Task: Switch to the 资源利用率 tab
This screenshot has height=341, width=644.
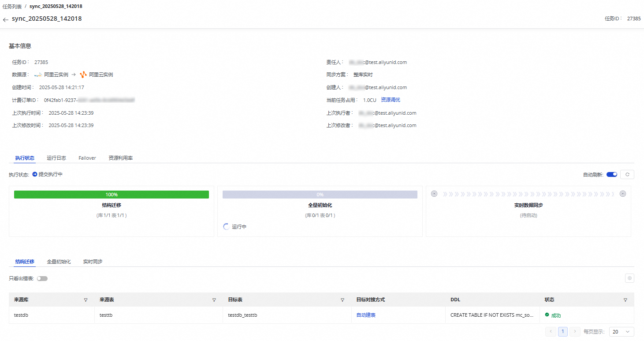Action: point(121,158)
